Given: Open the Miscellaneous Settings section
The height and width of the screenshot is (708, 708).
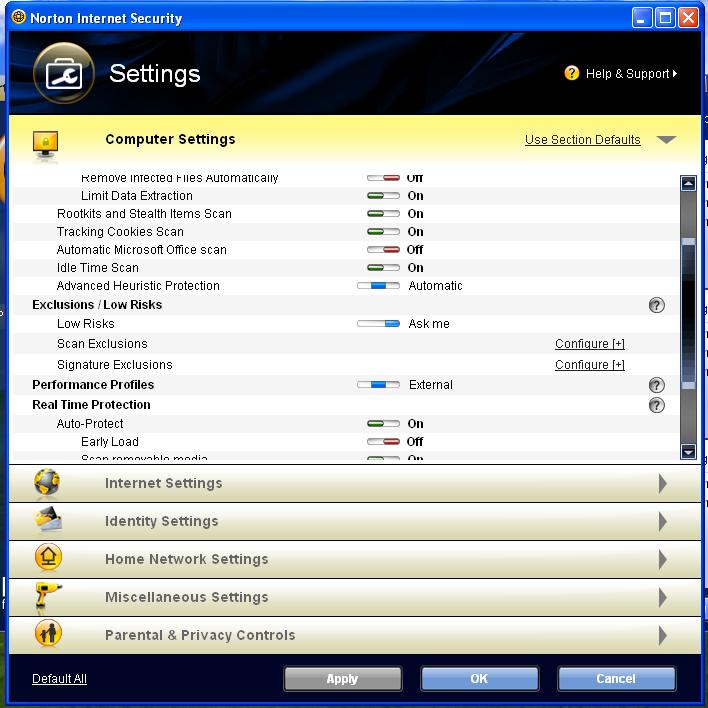Looking at the screenshot, I should 354,597.
